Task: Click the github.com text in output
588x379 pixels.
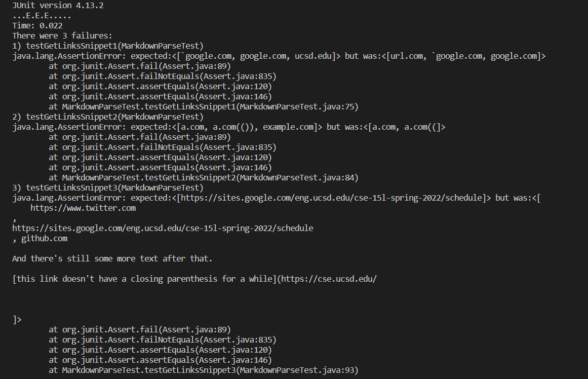Action: 44,238
